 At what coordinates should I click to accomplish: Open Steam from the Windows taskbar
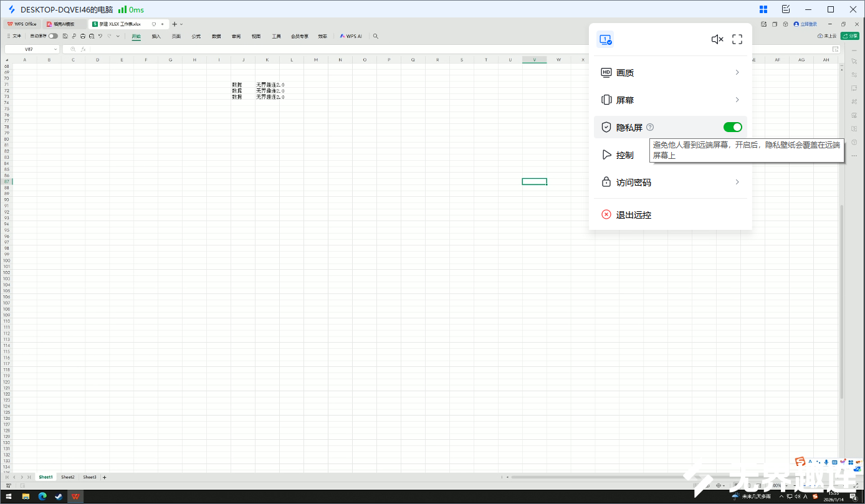[59, 497]
